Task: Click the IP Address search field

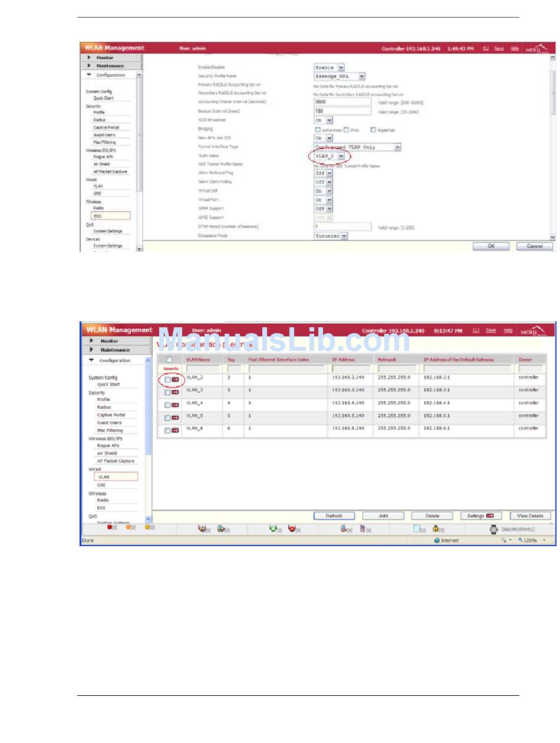Action: point(351,369)
